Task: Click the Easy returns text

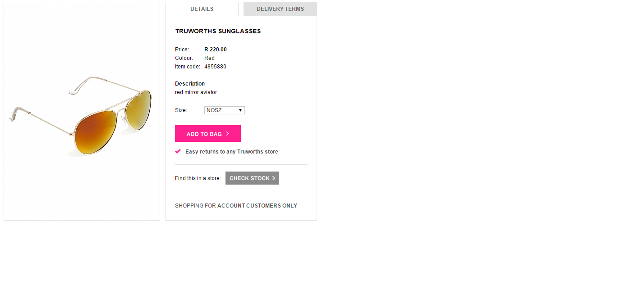Action: click(231, 152)
